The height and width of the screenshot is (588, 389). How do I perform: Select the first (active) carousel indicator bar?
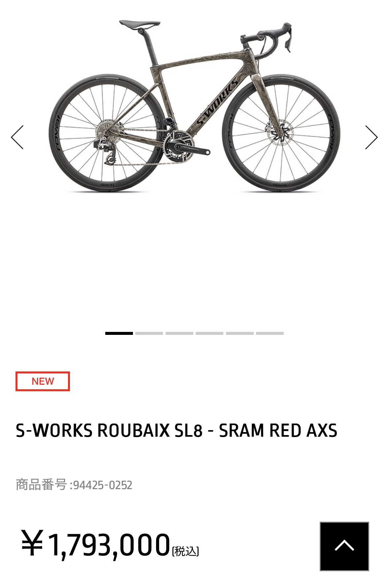point(119,333)
